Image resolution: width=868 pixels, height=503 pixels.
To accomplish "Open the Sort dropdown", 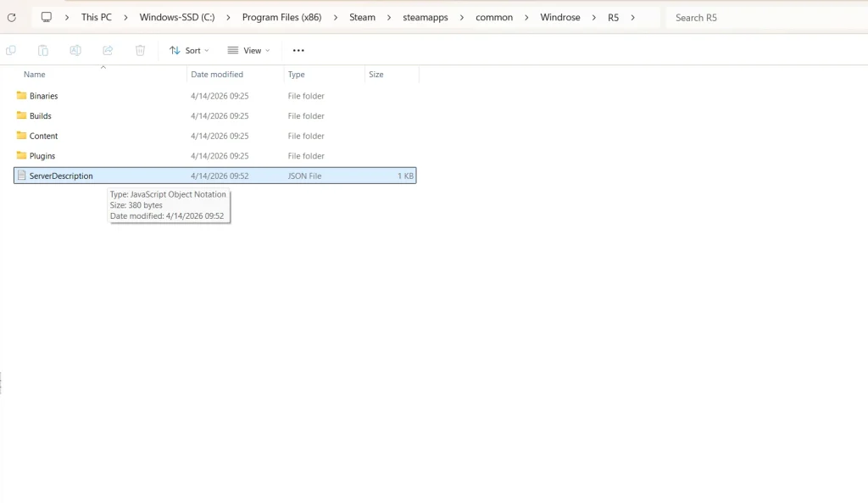I will tap(189, 50).
